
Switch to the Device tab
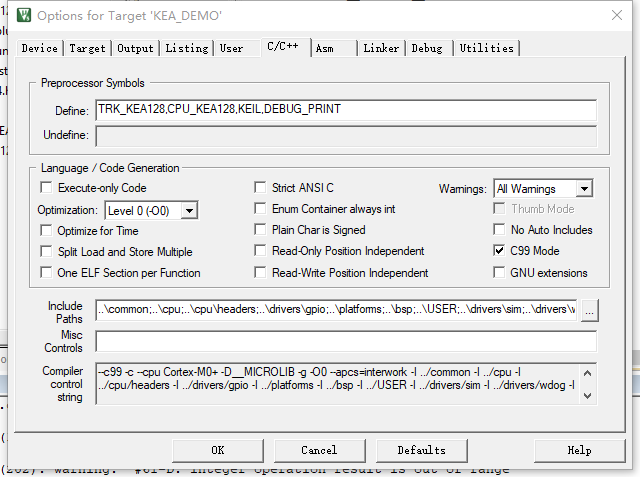pos(40,48)
